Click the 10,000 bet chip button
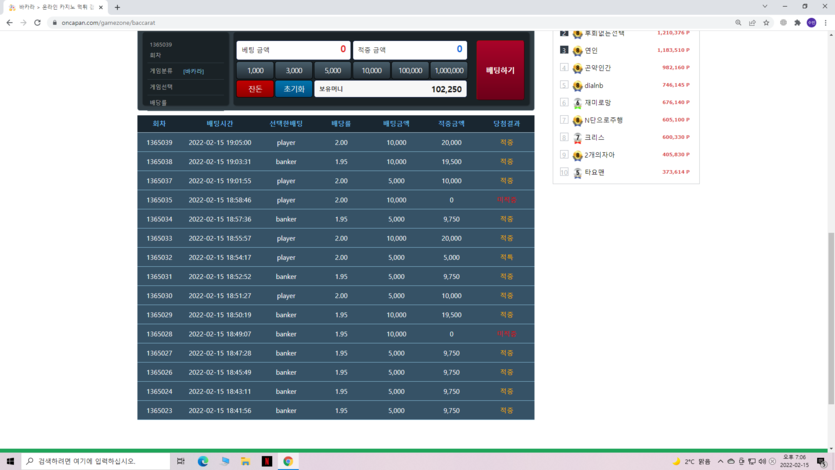Screen dimensions: 835x470 372,70
